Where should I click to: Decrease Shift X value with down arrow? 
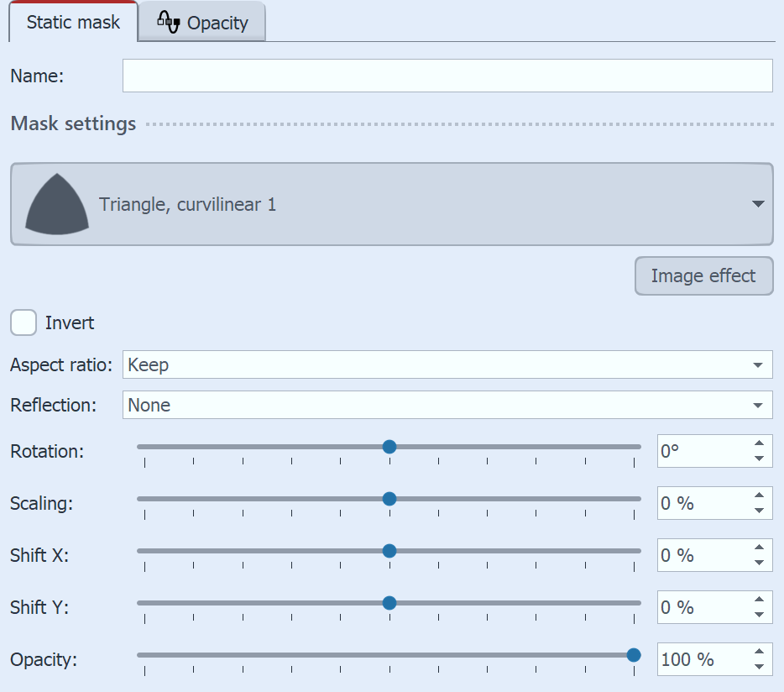759,563
